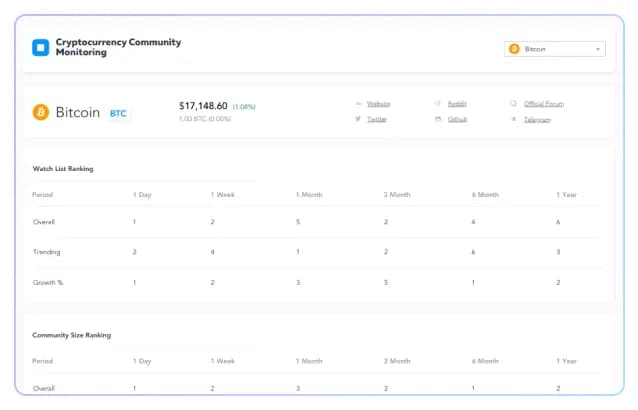Open the Bitcoin coin selector dropdown
The image size is (638, 410).
(x=555, y=49)
